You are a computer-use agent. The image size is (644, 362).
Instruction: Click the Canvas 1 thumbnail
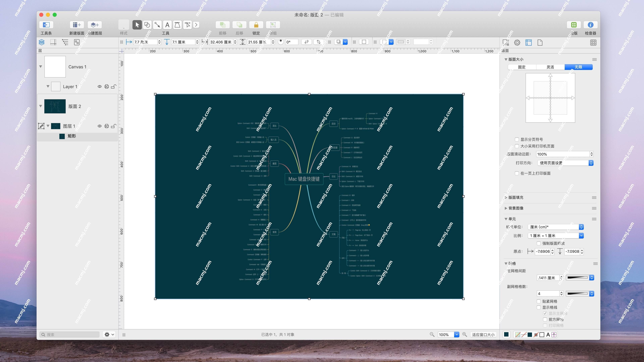click(x=55, y=67)
